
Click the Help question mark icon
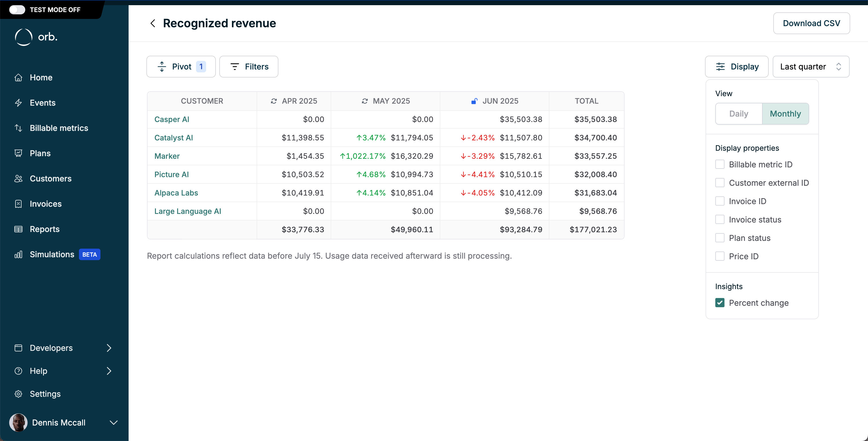pyautogui.click(x=19, y=371)
